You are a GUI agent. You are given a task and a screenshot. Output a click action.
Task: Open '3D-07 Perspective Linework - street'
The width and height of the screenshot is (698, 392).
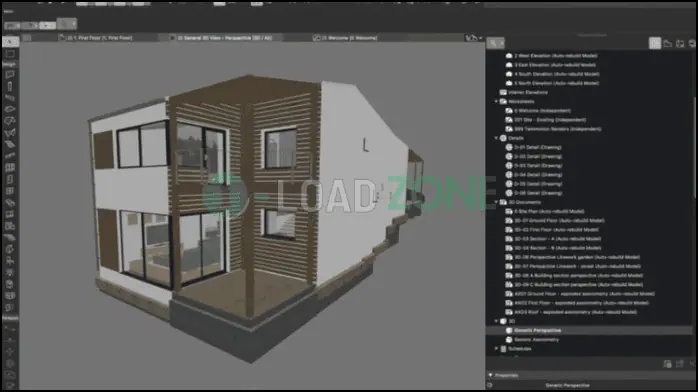point(577,266)
